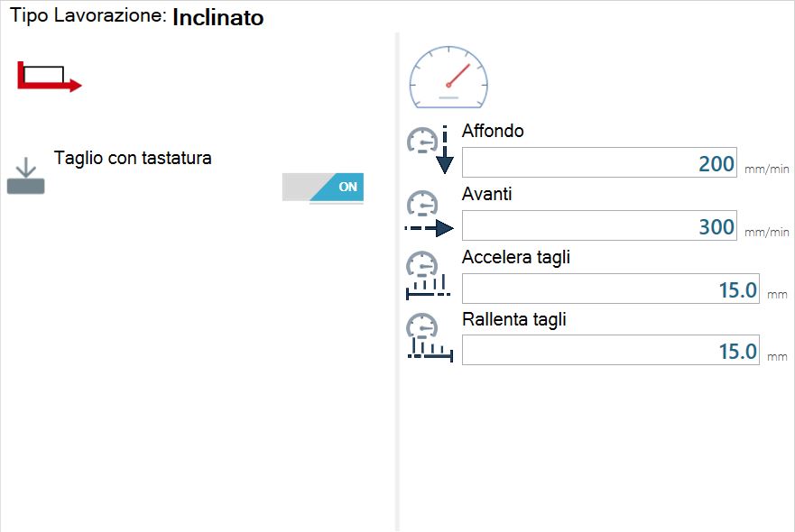Click the Avanti speed input field
The height and width of the screenshot is (532, 795).
click(x=599, y=225)
